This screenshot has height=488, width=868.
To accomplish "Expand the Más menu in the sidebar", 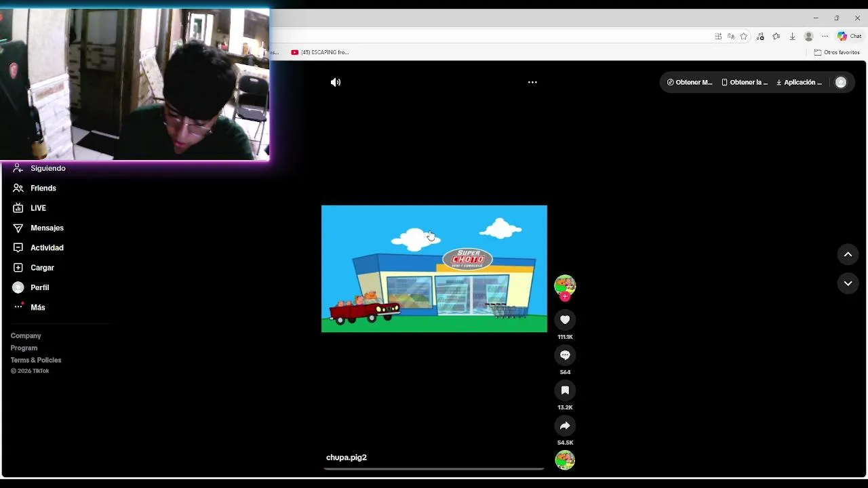I will click(x=29, y=307).
